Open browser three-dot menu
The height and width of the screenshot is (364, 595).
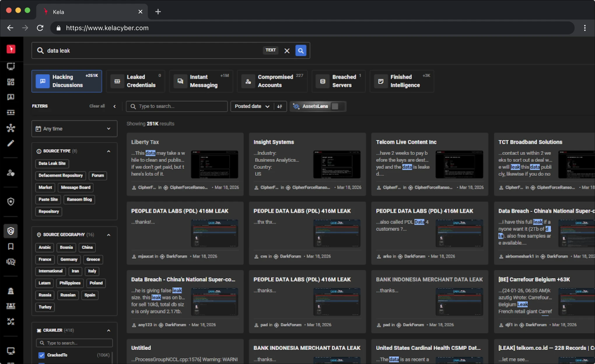(x=584, y=28)
